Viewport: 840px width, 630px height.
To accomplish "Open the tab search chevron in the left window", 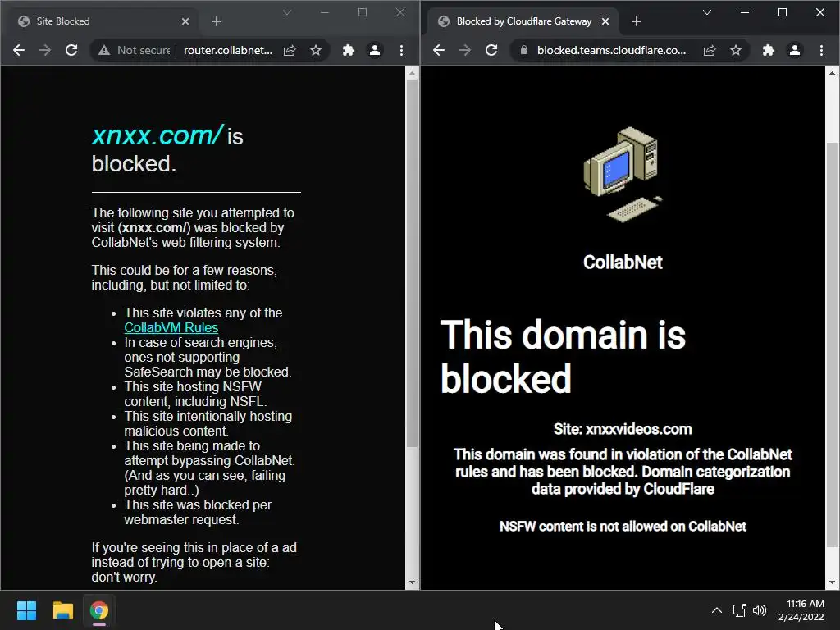I will [287, 12].
